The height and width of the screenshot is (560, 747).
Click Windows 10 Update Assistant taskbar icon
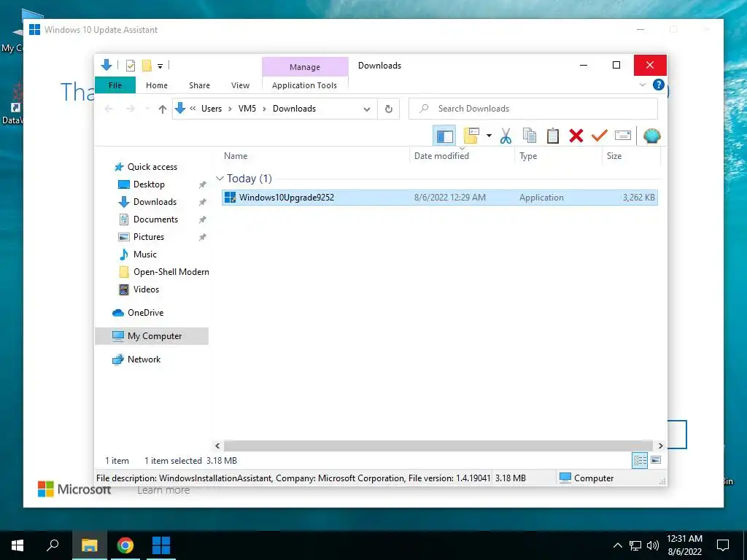click(160, 545)
